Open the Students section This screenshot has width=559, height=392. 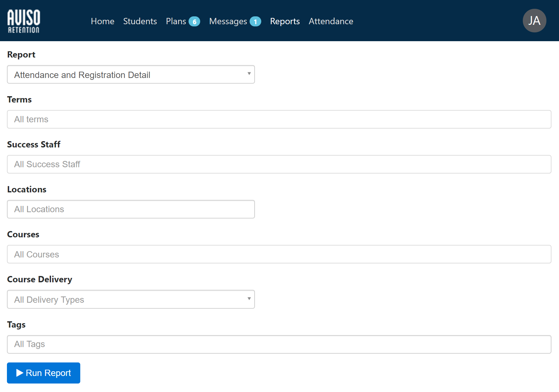[140, 21]
